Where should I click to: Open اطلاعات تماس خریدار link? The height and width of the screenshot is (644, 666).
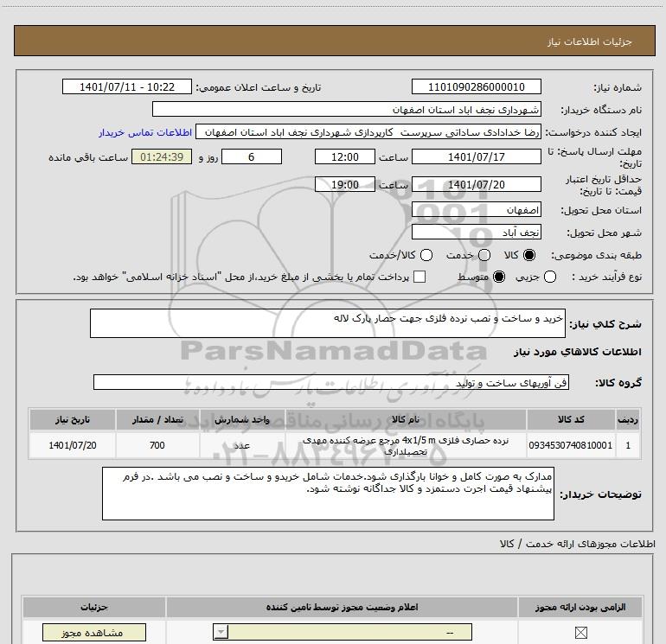[x=145, y=132]
